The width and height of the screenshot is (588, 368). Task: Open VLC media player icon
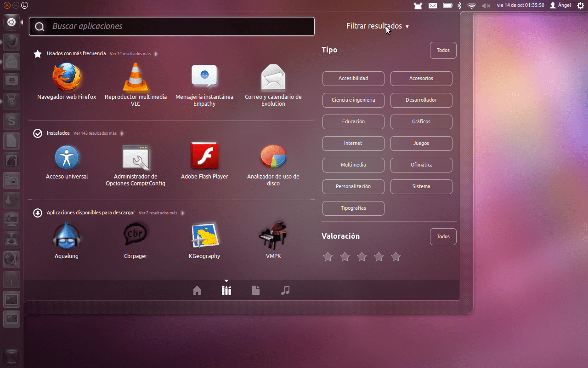point(136,77)
